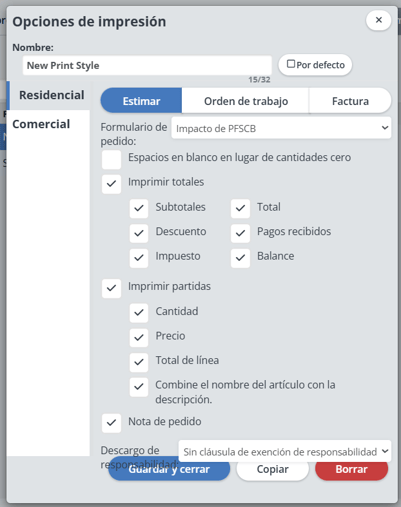Click the Guardar y cerrar button
Viewport: 401px width, 507px height.
point(169,469)
